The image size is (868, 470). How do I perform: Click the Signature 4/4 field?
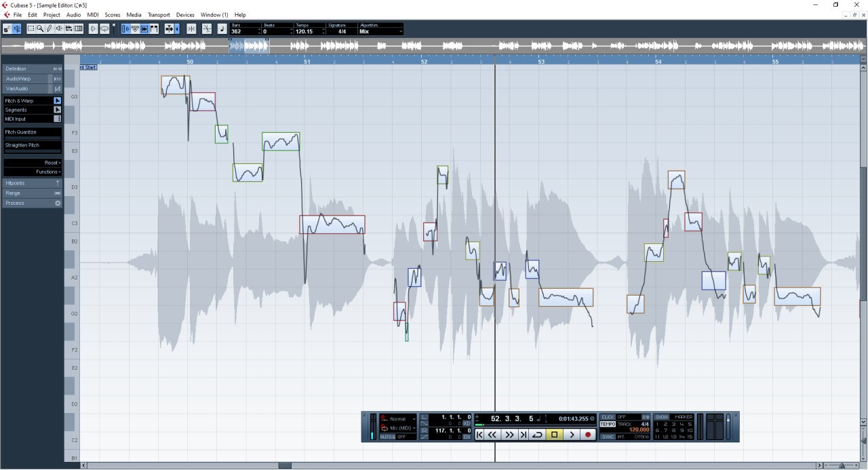tap(342, 31)
